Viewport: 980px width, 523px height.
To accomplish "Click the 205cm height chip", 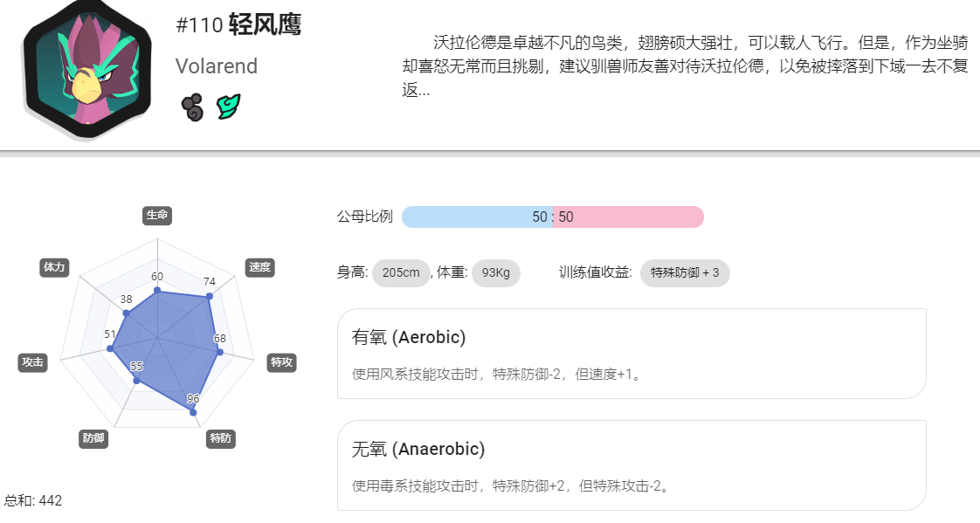I will pyautogui.click(x=401, y=273).
